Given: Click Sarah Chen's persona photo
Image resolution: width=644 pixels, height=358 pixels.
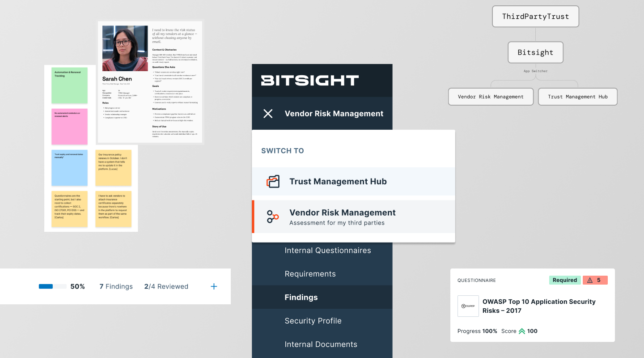Looking at the screenshot, I should (x=125, y=48).
